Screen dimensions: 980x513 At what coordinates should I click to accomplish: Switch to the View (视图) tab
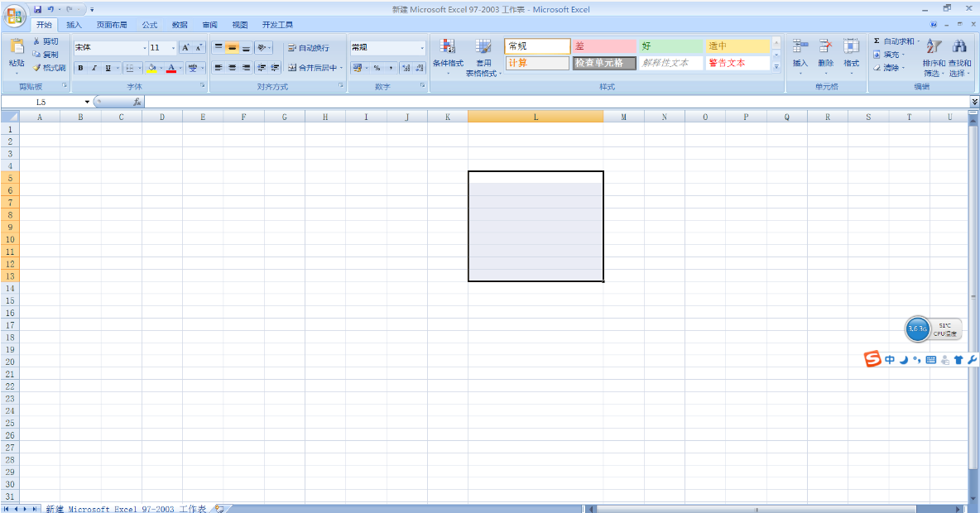[x=239, y=25]
